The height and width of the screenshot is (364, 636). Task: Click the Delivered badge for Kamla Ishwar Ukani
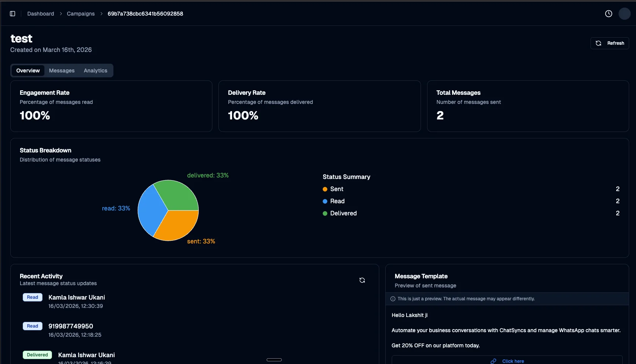click(37, 355)
